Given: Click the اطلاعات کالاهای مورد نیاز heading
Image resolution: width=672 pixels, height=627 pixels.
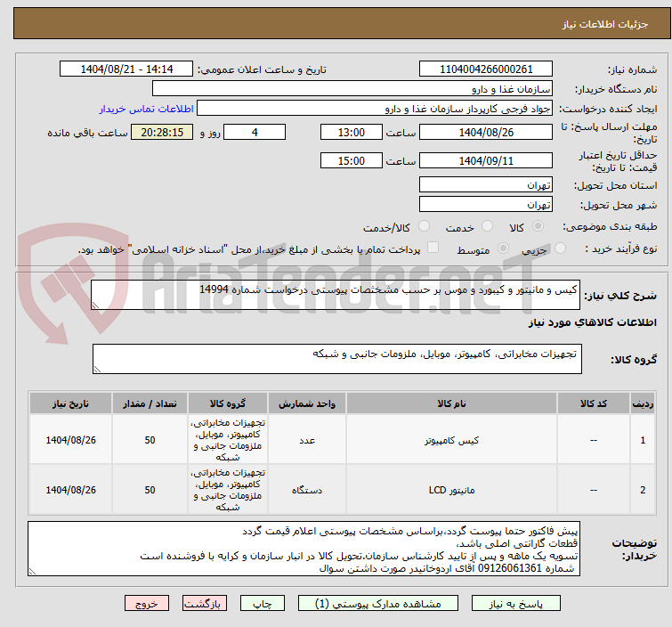Looking at the screenshot, I should [592, 322].
